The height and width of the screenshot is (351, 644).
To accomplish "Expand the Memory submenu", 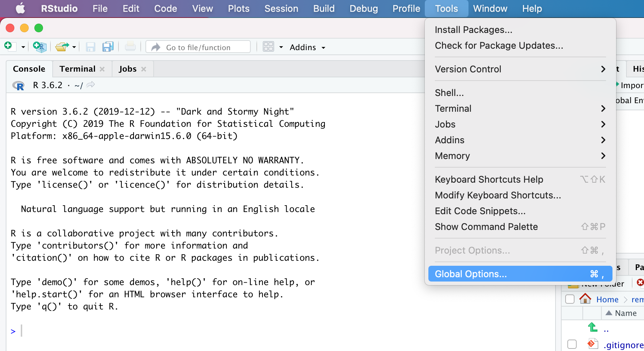I will pyautogui.click(x=520, y=156).
